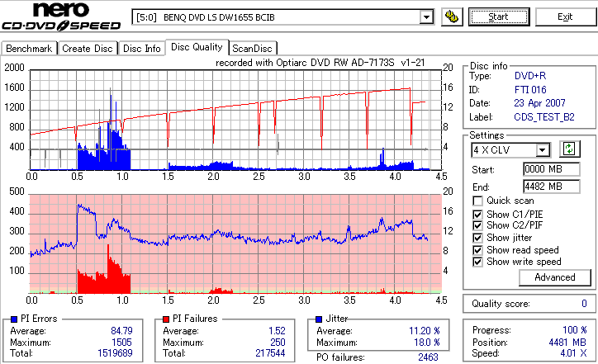598x364 pixels.
Task: Click Jitter maximum value 18.0 %
Action: (x=427, y=343)
